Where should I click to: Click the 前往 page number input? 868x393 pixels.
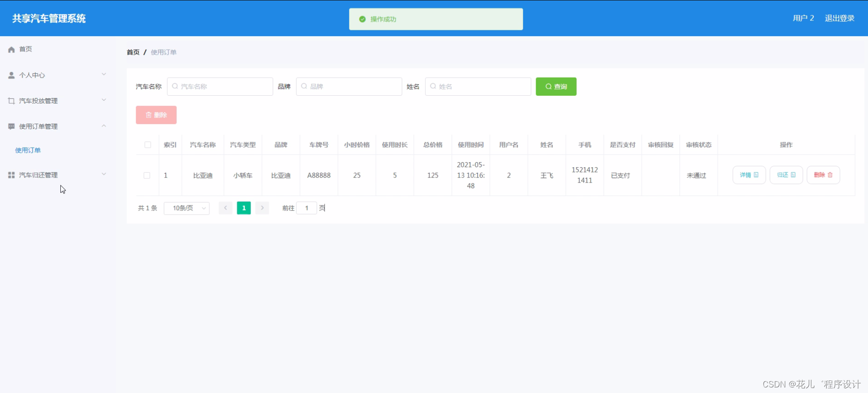306,208
